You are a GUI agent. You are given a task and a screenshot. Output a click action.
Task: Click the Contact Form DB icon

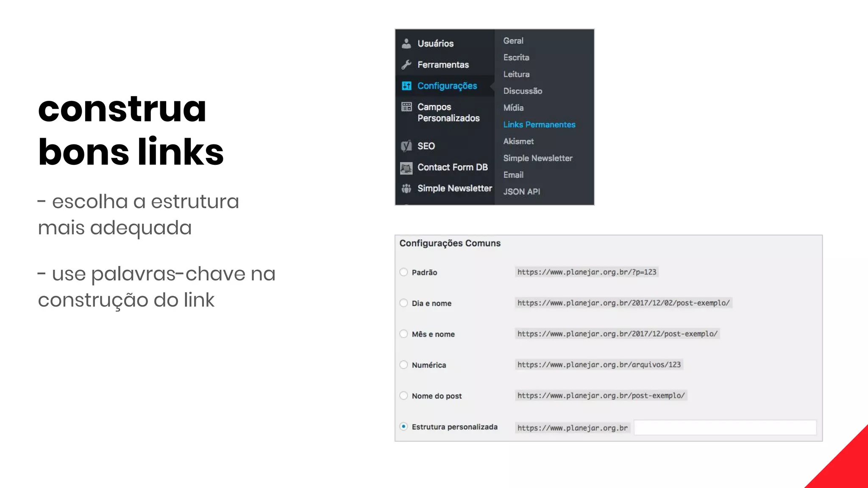click(406, 168)
